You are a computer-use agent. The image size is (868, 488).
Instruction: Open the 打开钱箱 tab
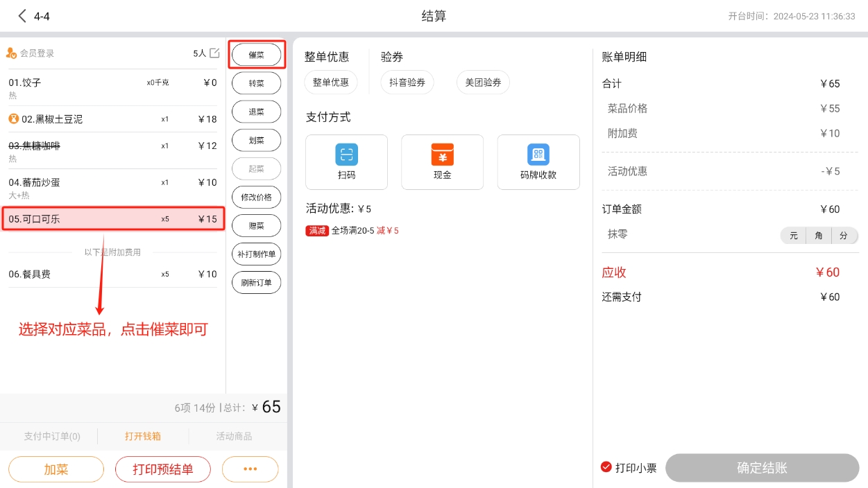143,437
